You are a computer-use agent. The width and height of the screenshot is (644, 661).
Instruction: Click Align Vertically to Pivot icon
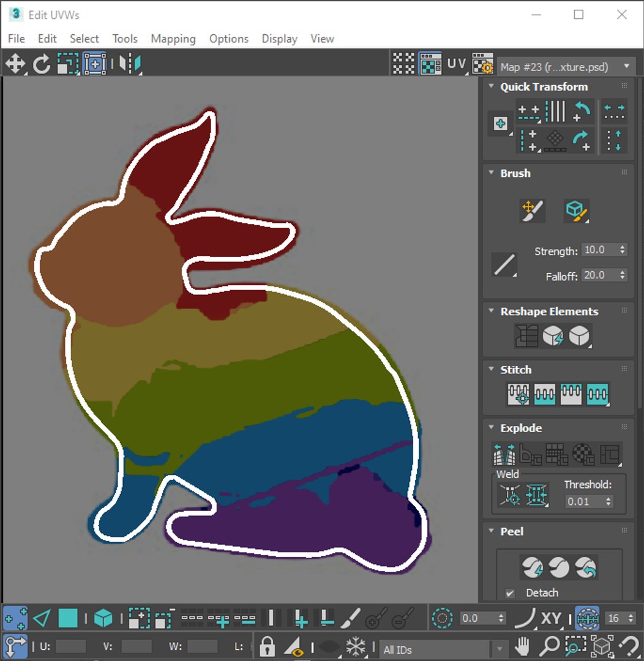coord(529,140)
